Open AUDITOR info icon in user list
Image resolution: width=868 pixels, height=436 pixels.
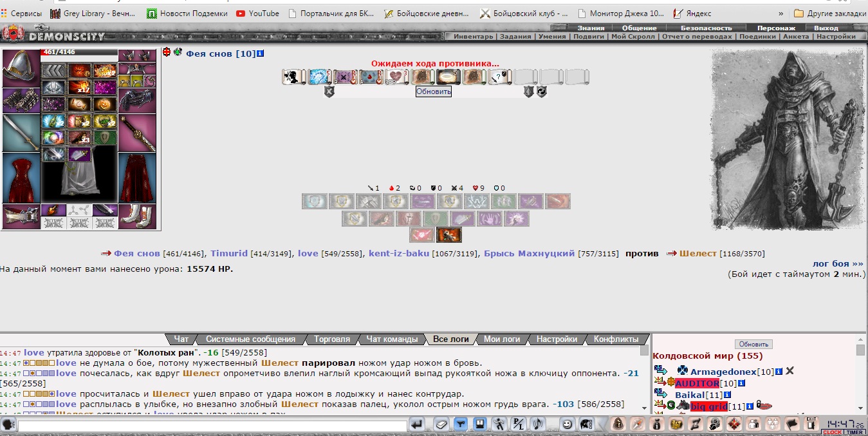pyautogui.click(x=741, y=383)
